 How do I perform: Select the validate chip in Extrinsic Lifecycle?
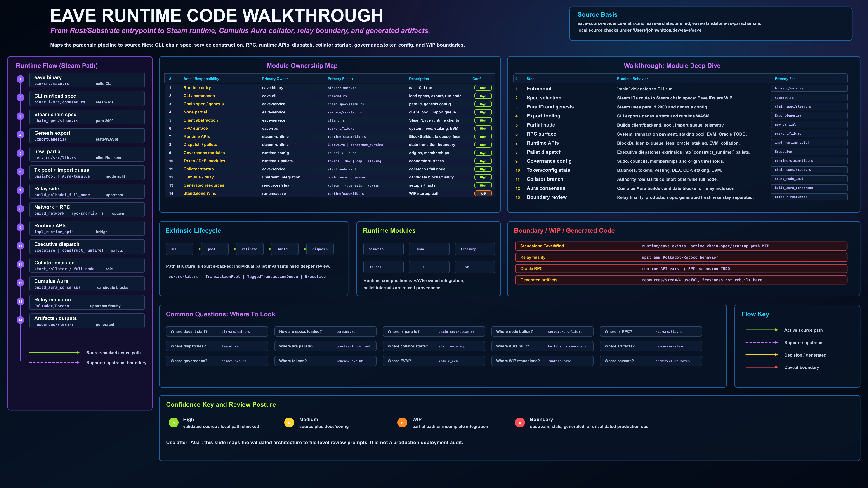pos(250,249)
